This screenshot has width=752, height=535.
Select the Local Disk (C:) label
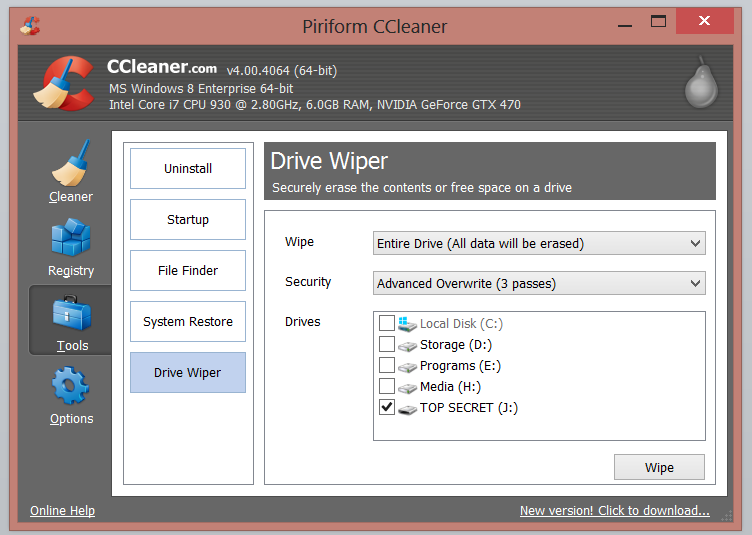[x=461, y=324]
